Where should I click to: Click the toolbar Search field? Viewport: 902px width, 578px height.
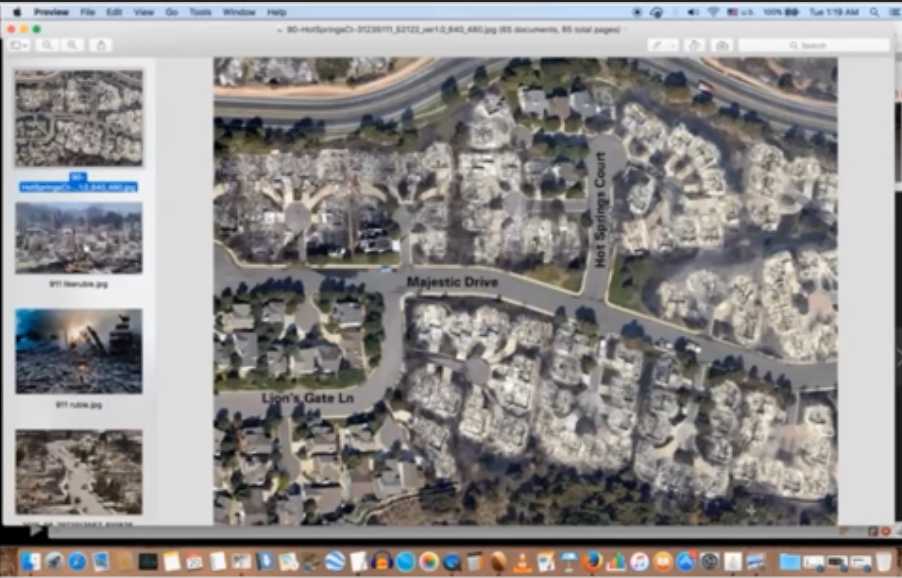click(813, 46)
